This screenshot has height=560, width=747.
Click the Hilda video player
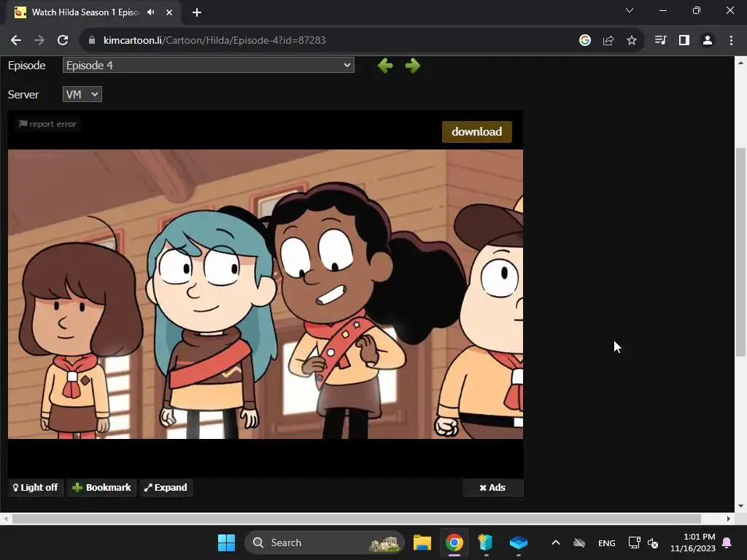pos(266,294)
